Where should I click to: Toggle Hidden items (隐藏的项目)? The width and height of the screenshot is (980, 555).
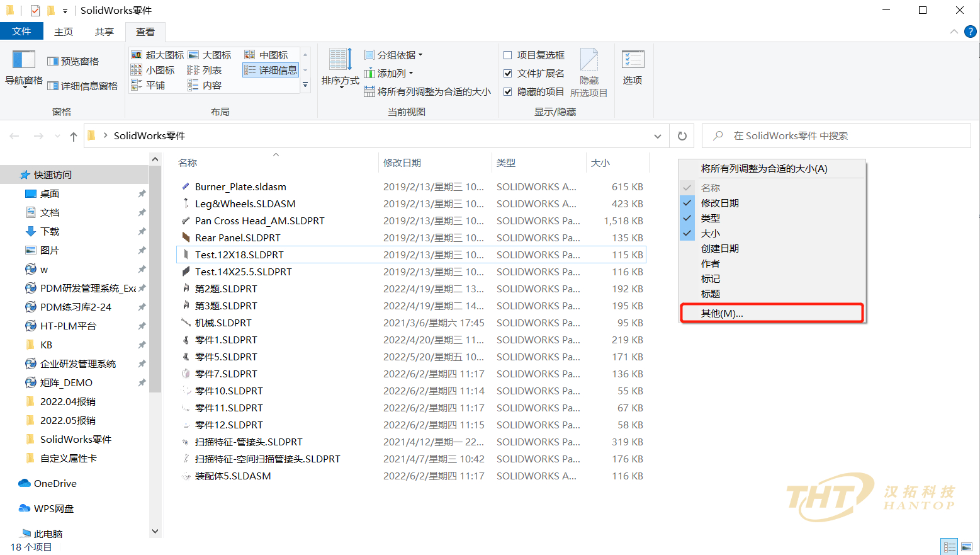point(534,91)
